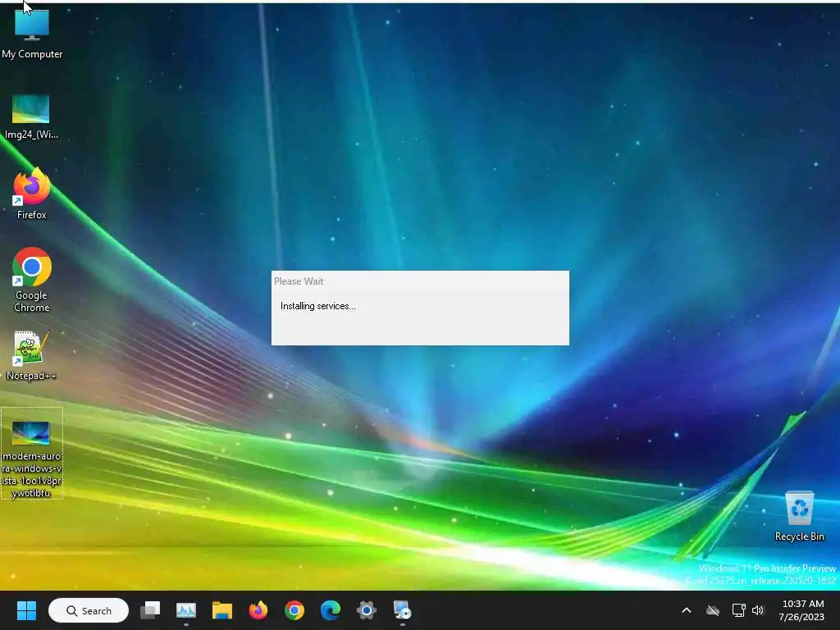840x630 pixels.
Task: Launch Chrome from the taskbar
Action: (x=294, y=610)
